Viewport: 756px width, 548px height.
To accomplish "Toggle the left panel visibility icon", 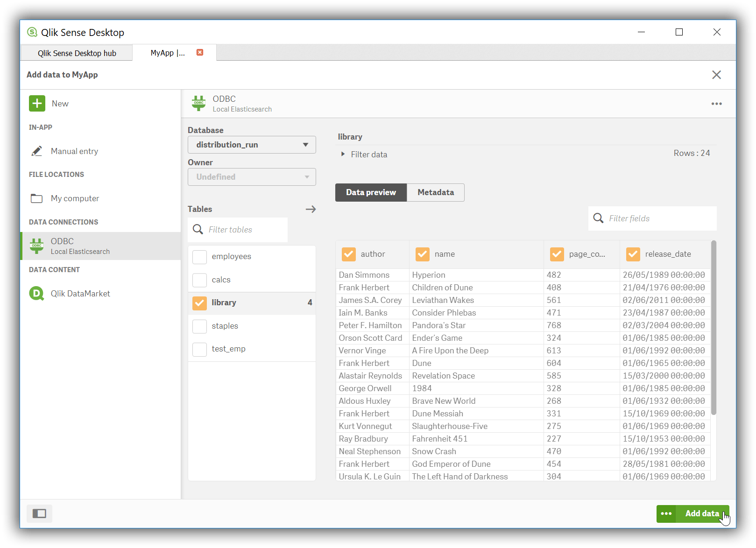I will pos(39,513).
